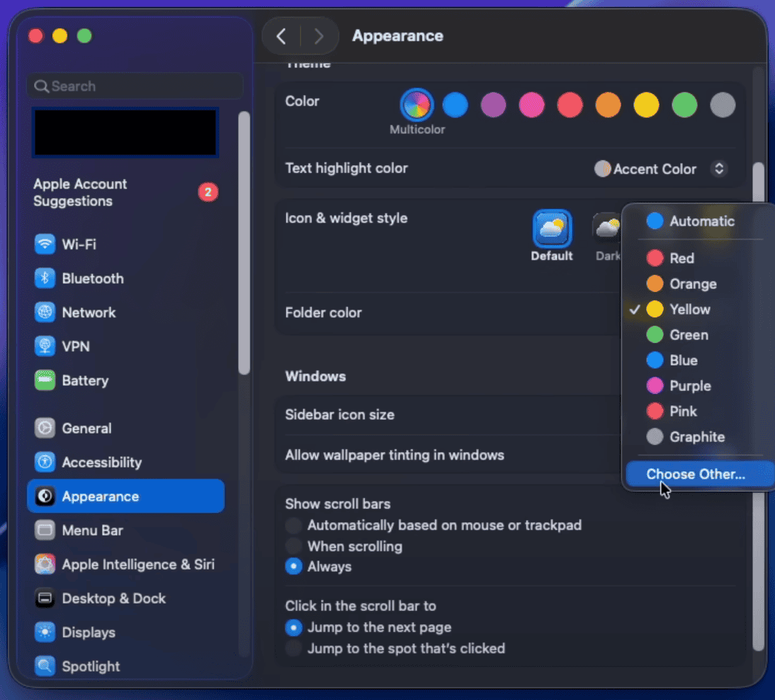Image resolution: width=775 pixels, height=700 pixels.
Task: Select blue accent color swatch
Action: (x=456, y=105)
